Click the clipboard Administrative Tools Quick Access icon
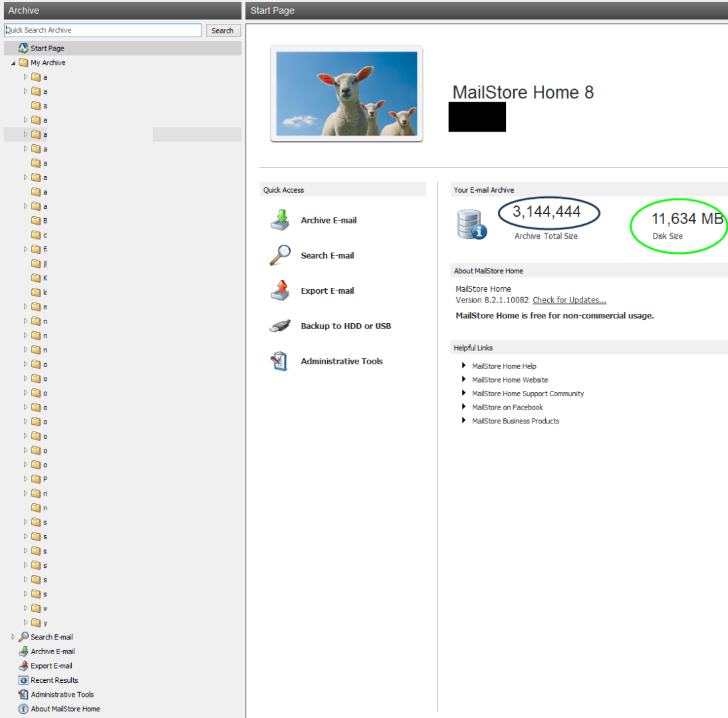Screen dimensions: 728x718 279,361
